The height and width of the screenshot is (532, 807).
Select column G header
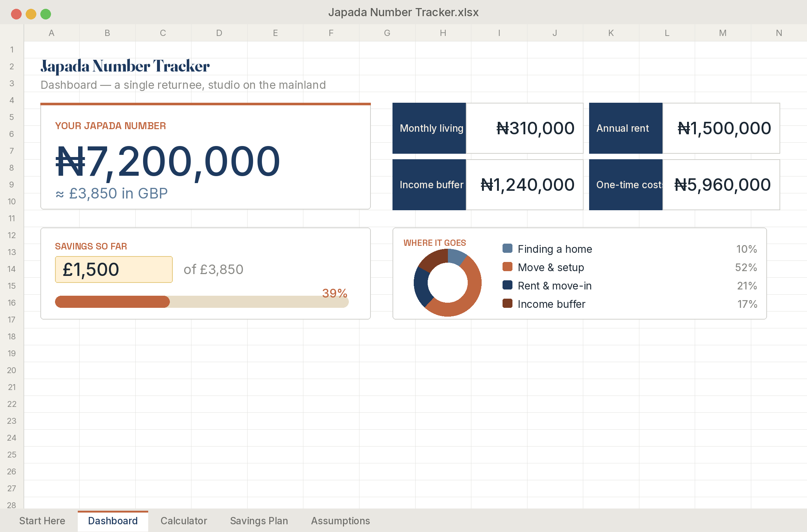[x=387, y=33]
